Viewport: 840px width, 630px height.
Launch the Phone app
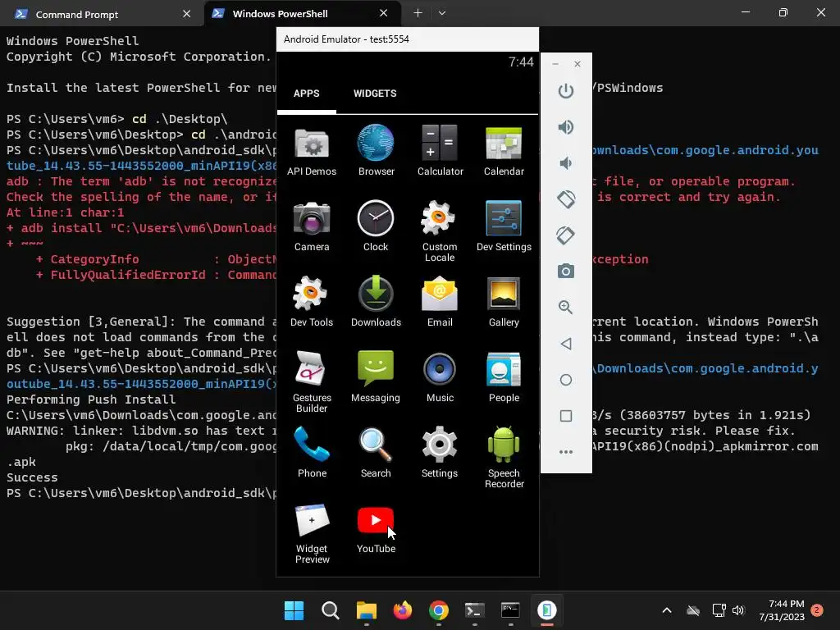312,453
